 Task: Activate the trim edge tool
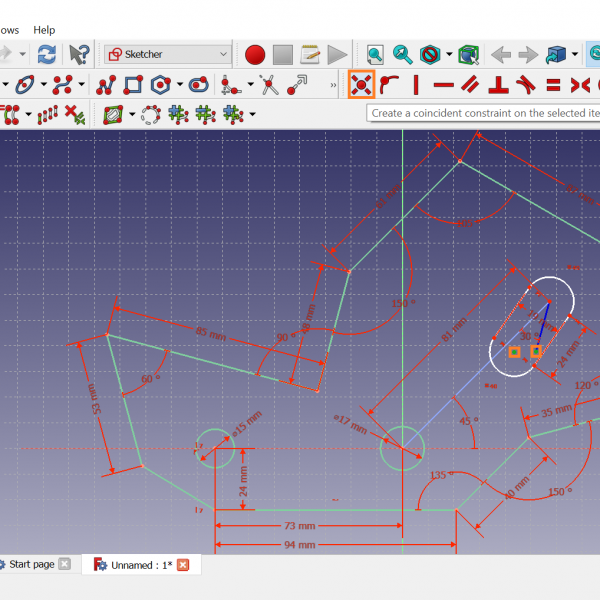pyautogui.click(x=269, y=85)
